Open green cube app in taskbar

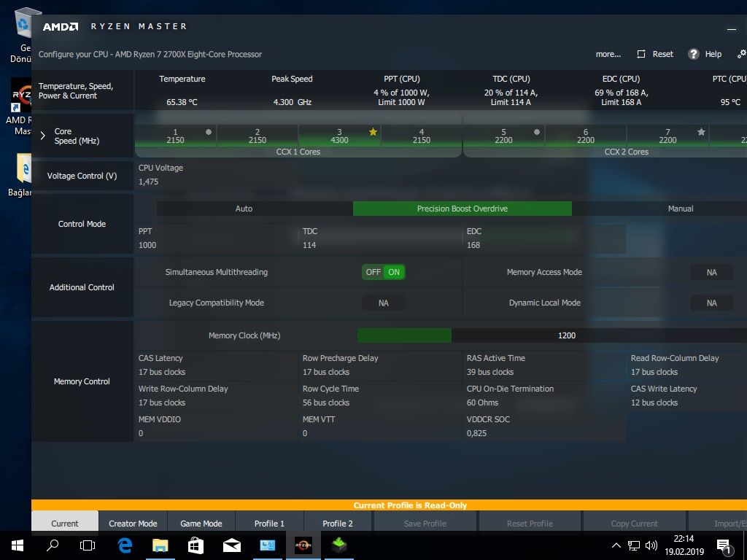tap(338, 545)
